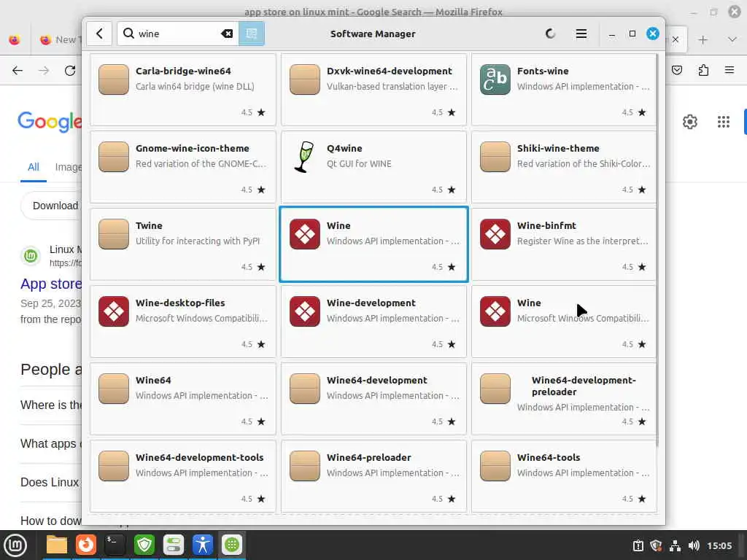The height and width of the screenshot is (560, 747).
Task: Click the Twine description 'Utility for interacting with PyPI'
Action: click(x=197, y=241)
